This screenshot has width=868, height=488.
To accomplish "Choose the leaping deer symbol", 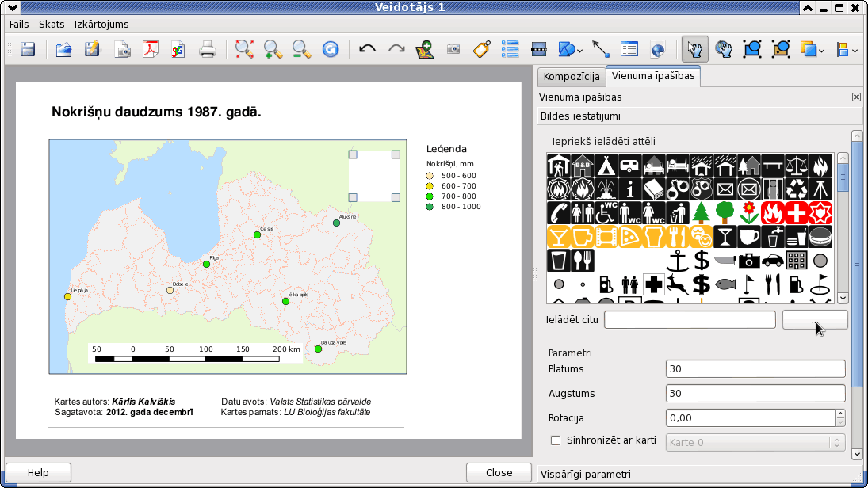I will 678,284.
